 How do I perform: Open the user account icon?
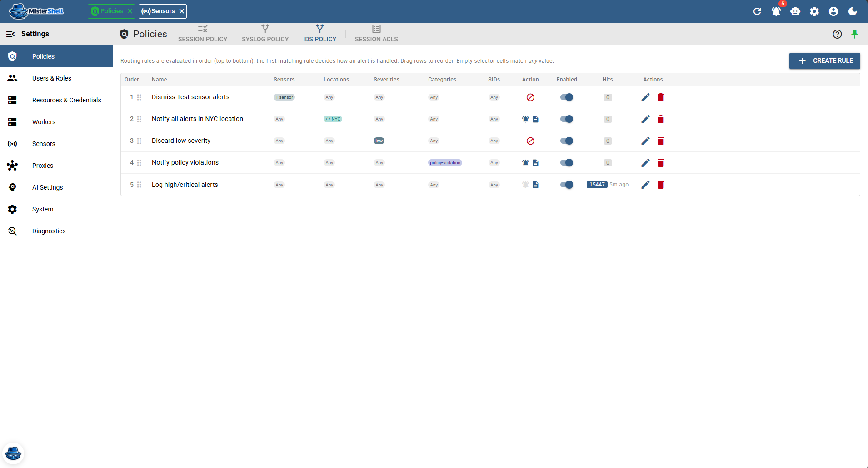click(833, 11)
